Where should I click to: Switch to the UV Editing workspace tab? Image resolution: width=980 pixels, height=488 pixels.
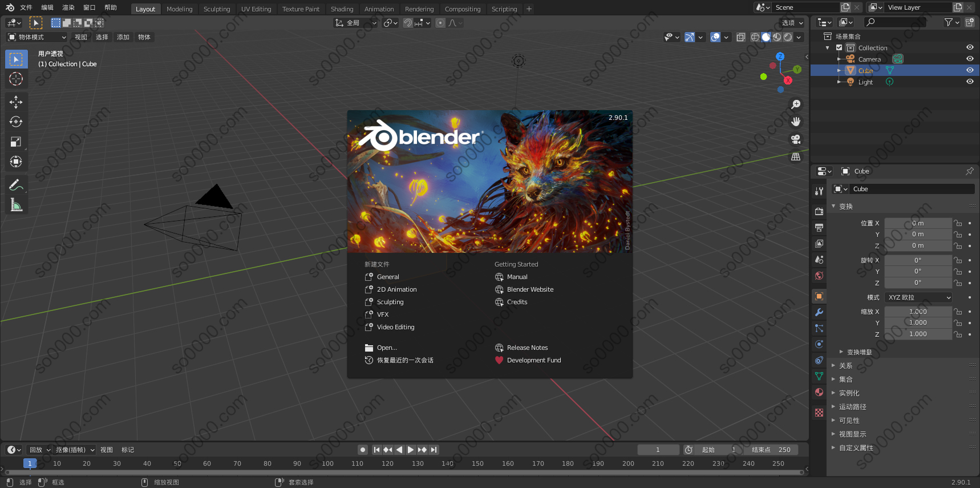(256, 9)
